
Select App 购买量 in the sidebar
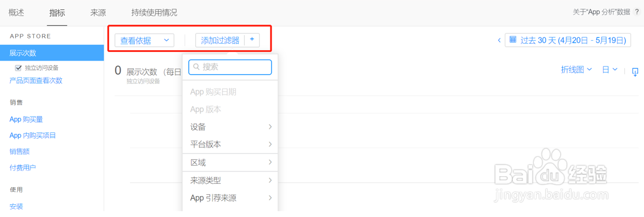[26, 120]
